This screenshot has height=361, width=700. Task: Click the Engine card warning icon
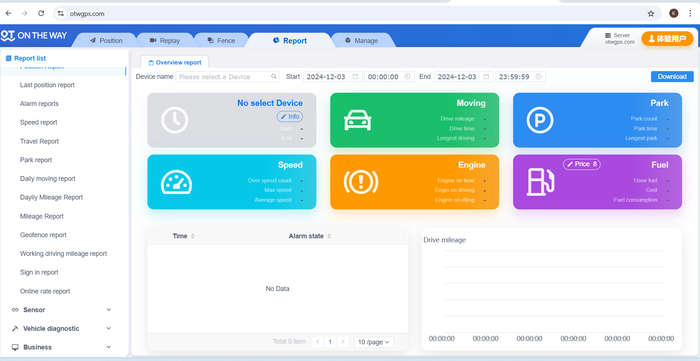(x=361, y=182)
